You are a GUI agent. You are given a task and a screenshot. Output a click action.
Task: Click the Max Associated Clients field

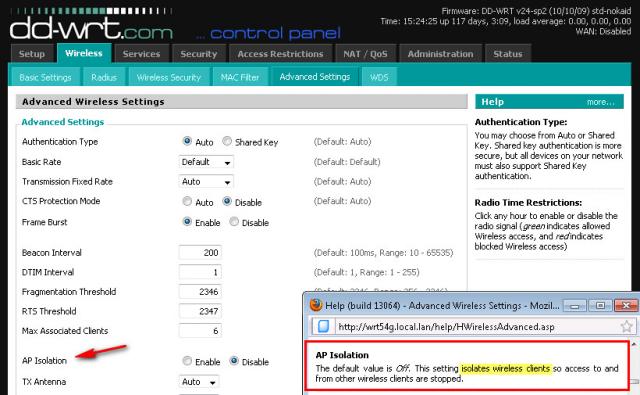pyautogui.click(x=200, y=331)
